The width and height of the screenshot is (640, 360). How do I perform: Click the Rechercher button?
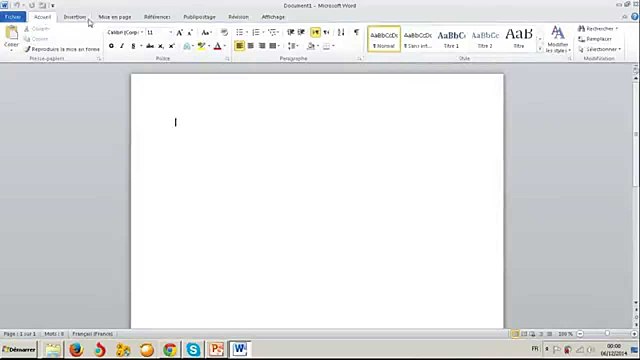pos(598,29)
